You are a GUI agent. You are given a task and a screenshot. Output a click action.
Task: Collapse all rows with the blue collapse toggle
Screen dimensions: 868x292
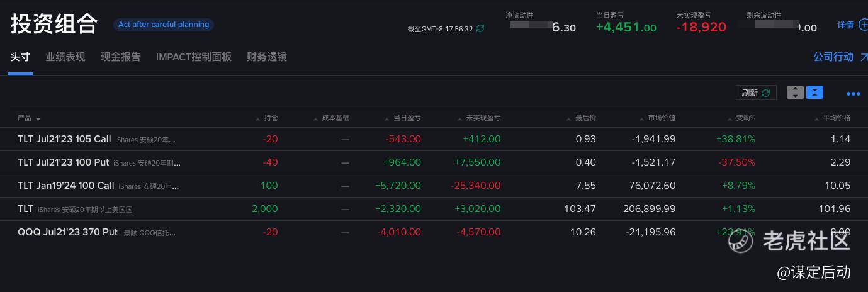click(x=814, y=93)
